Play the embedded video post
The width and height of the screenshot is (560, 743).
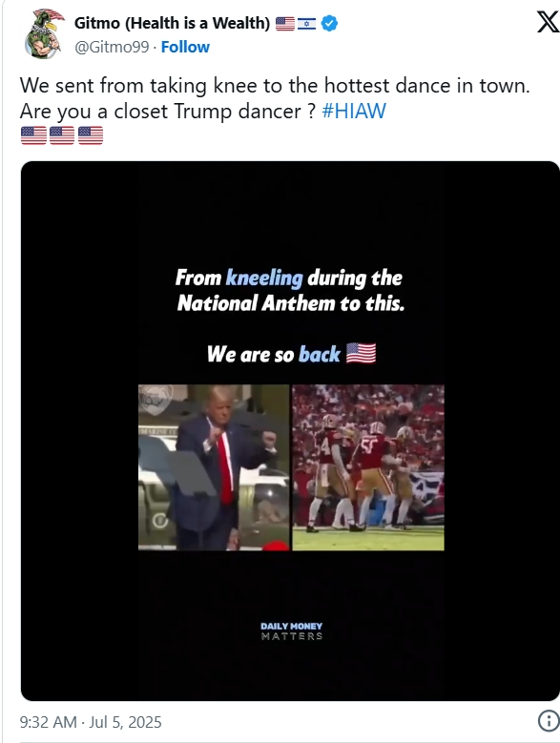tap(290, 431)
